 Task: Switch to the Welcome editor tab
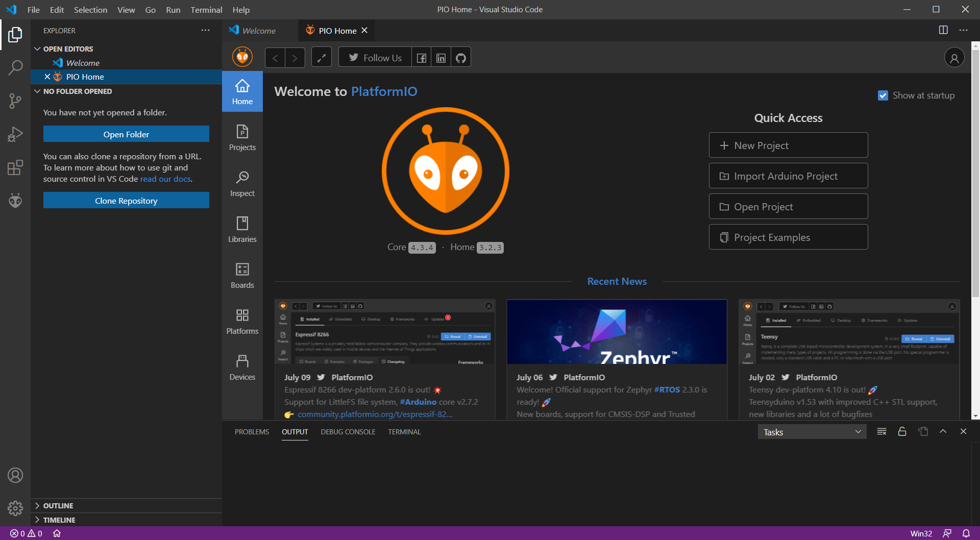pos(259,31)
